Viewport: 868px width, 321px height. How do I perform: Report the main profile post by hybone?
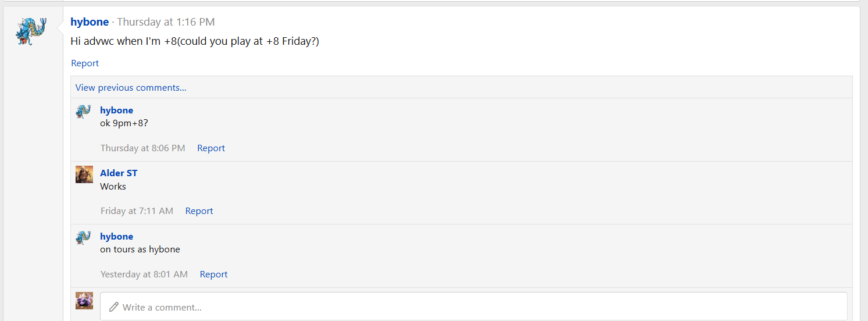pyautogui.click(x=85, y=63)
